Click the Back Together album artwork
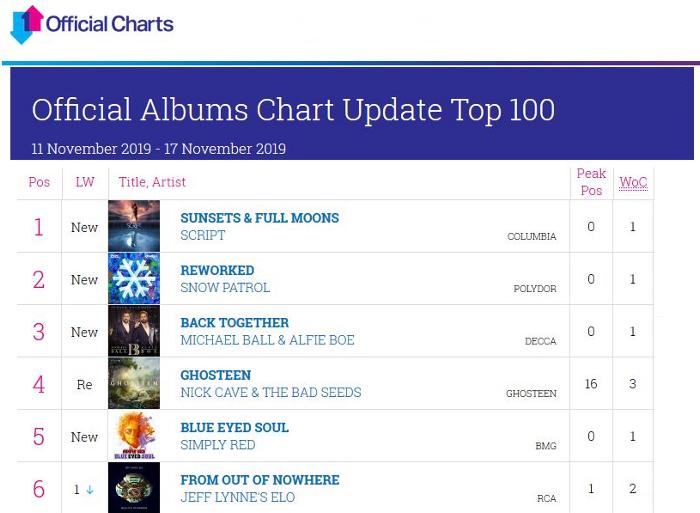Viewport: 700px width, 513px height. (x=134, y=331)
